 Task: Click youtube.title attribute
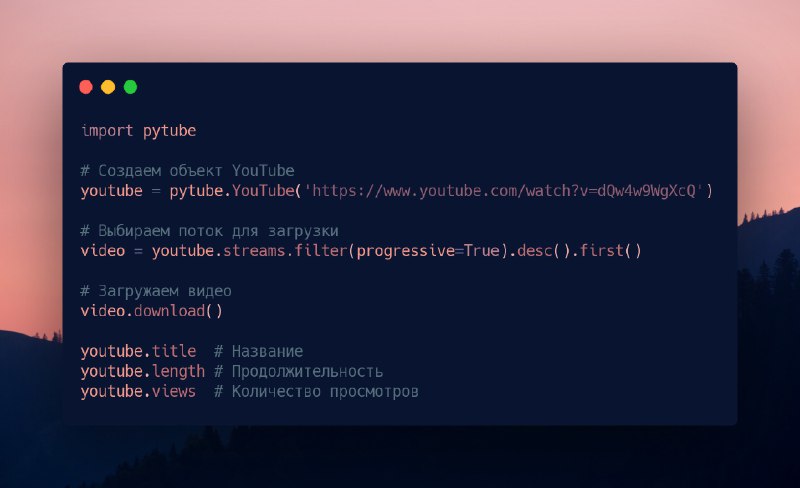tap(138, 351)
